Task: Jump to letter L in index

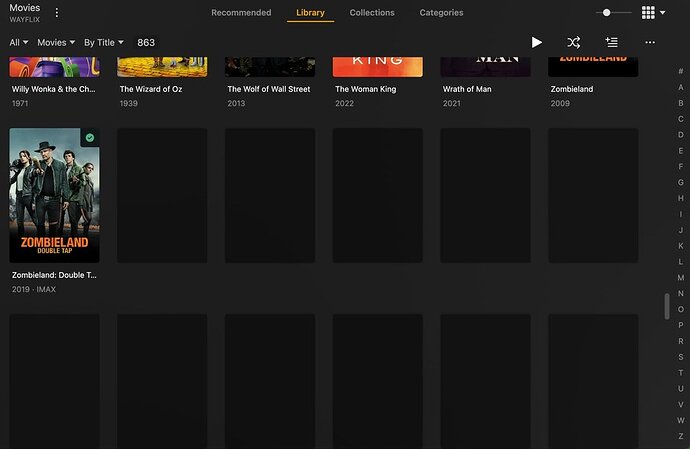Action: tap(681, 261)
